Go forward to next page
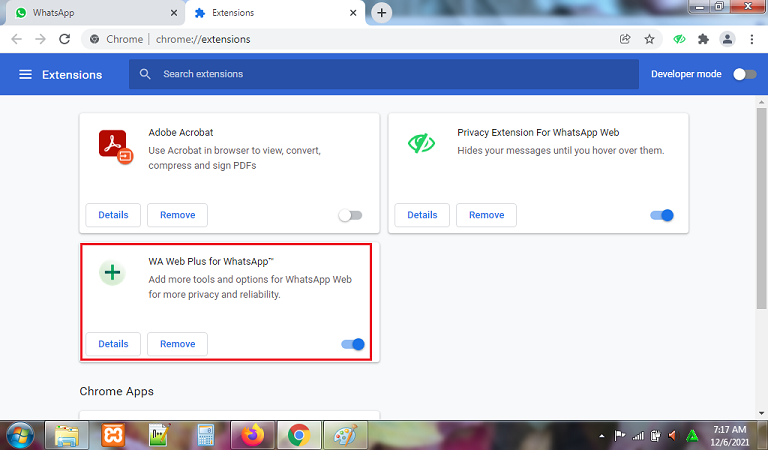The image size is (768, 450). (41, 39)
